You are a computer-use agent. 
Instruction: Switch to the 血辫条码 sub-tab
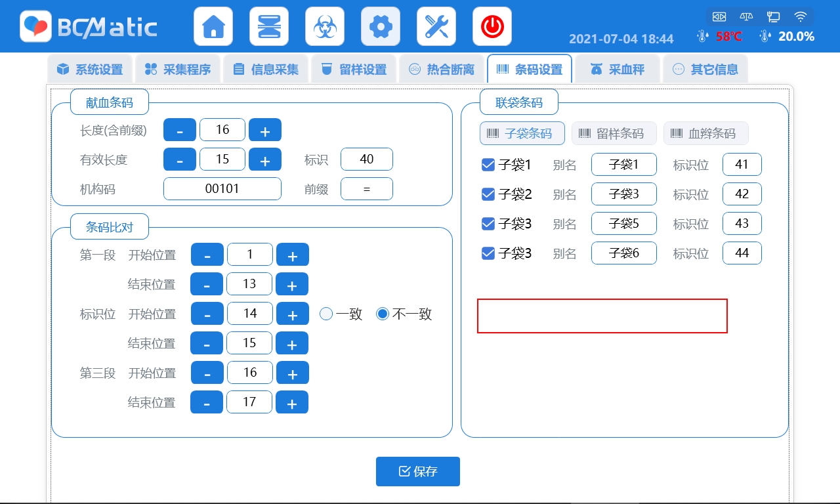click(x=706, y=133)
